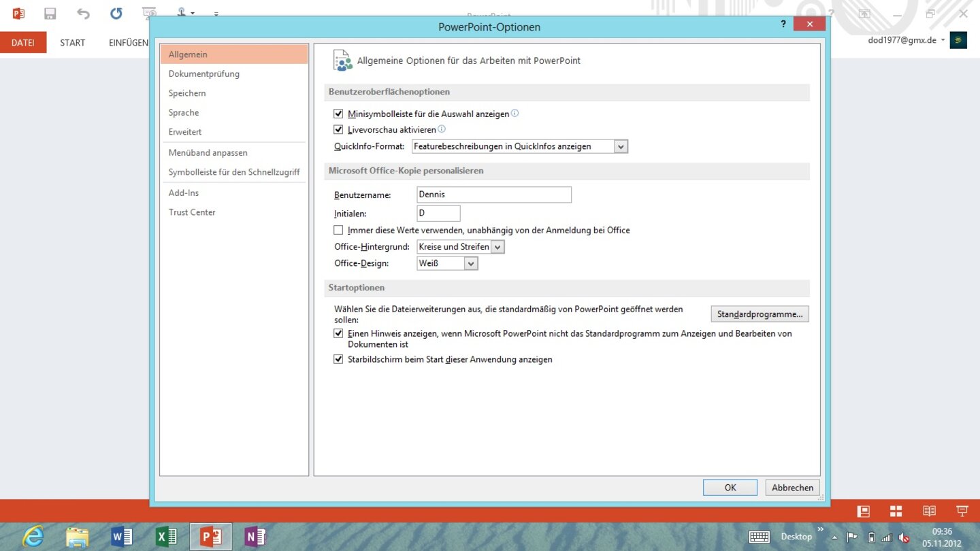
Task: Click the battery icon in system tray
Action: pyautogui.click(x=871, y=537)
